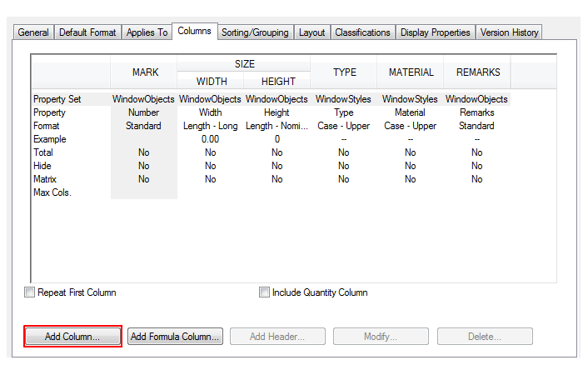Select the MARK column header
This screenshot has width=588, height=375.
tap(145, 72)
